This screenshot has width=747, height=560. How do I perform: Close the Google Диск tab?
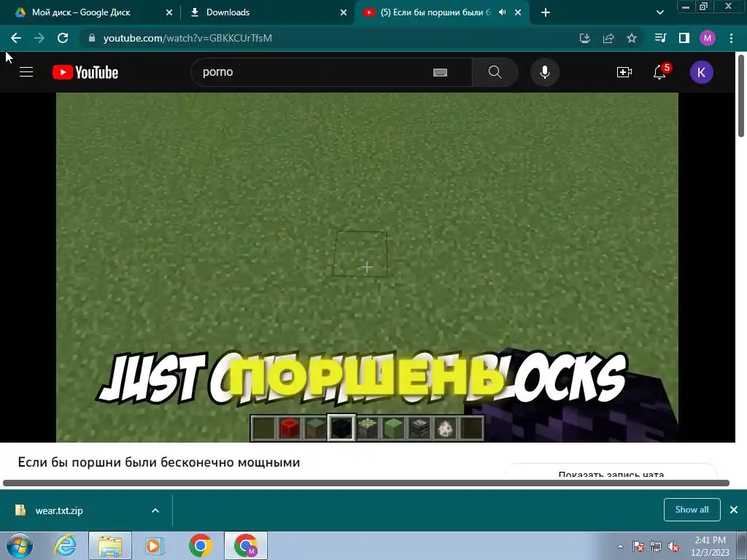(x=169, y=12)
